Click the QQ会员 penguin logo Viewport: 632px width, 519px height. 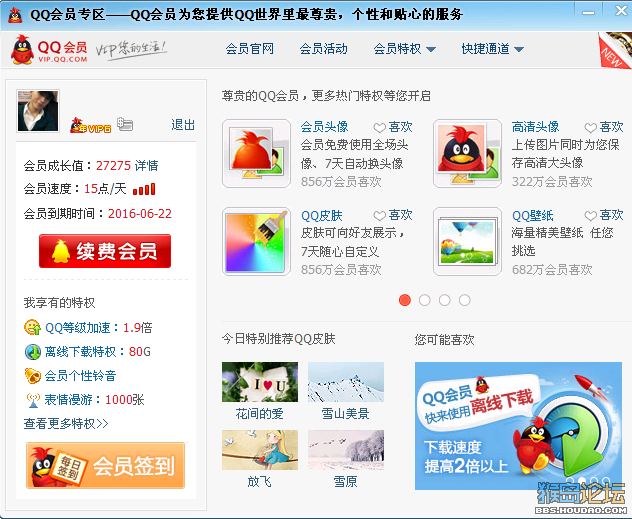(49, 50)
